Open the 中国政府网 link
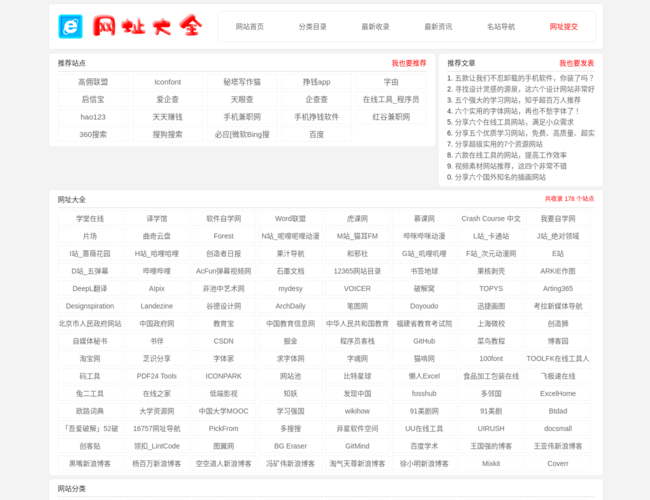Image resolution: width=650 pixels, height=500 pixels. coord(157,323)
